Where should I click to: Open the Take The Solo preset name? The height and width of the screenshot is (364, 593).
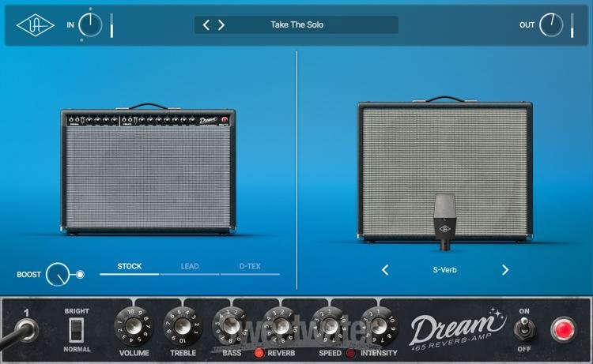tap(296, 25)
